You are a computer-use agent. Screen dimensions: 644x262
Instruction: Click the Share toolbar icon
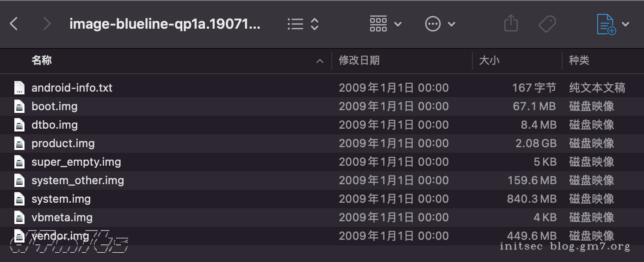pyautogui.click(x=511, y=23)
